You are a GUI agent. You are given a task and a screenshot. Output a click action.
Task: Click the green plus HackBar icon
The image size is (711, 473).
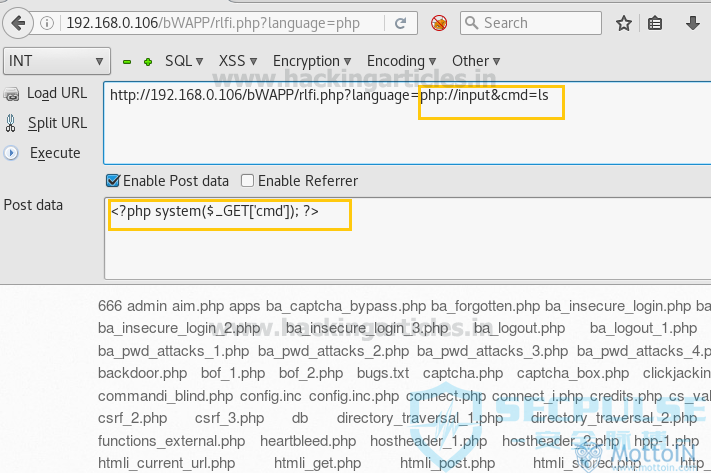click(148, 62)
